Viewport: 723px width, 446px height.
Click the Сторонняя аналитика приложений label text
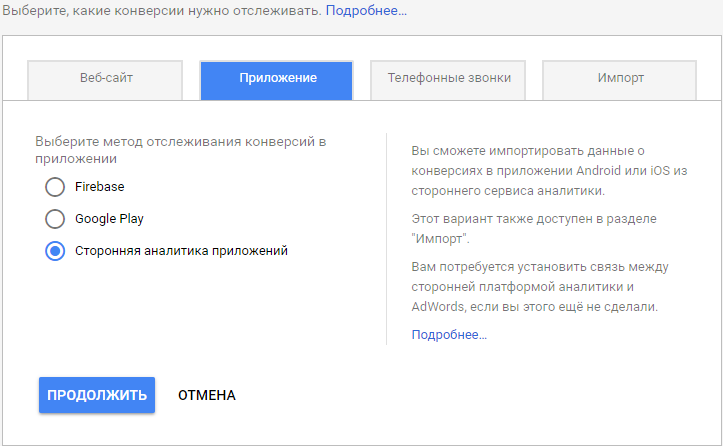click(181, 251)
